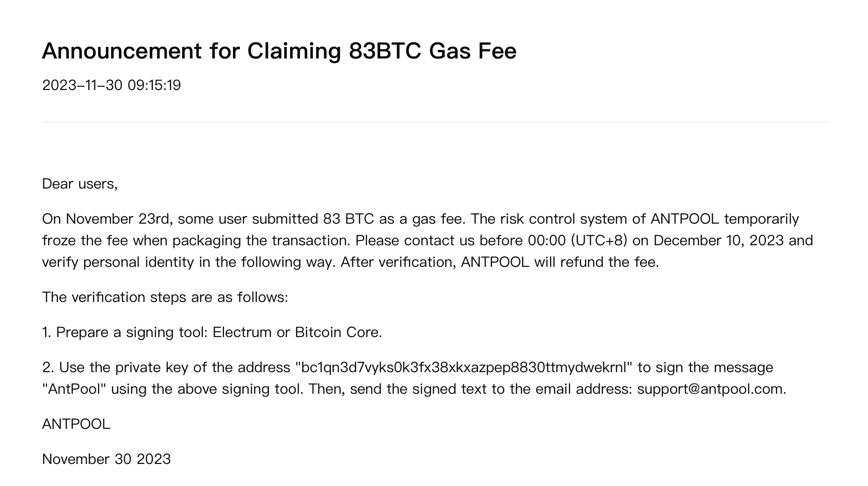
Task: Click "83BTC" in the title
Action: tap(385, 51)
